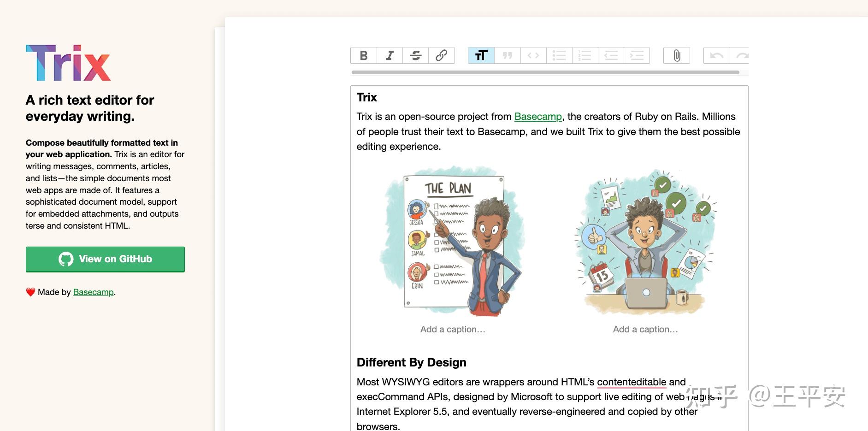Select the laptop illustration attachment
Screen dimensions: 868x431
coord(645,241)
